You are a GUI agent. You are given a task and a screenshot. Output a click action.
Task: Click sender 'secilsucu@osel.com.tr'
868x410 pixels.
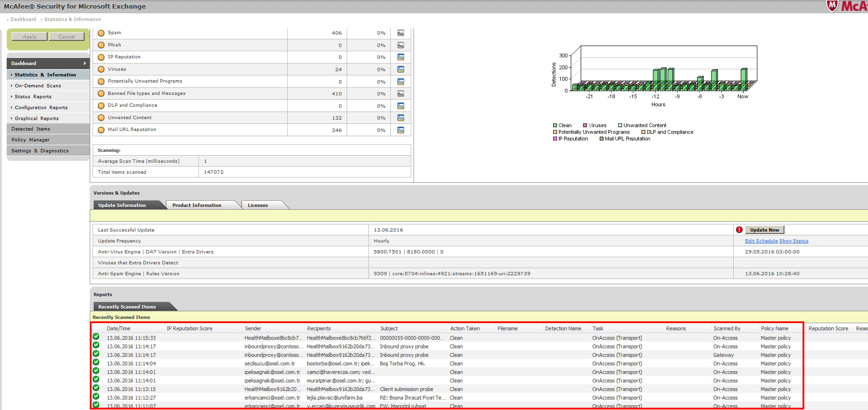point(270,363)
